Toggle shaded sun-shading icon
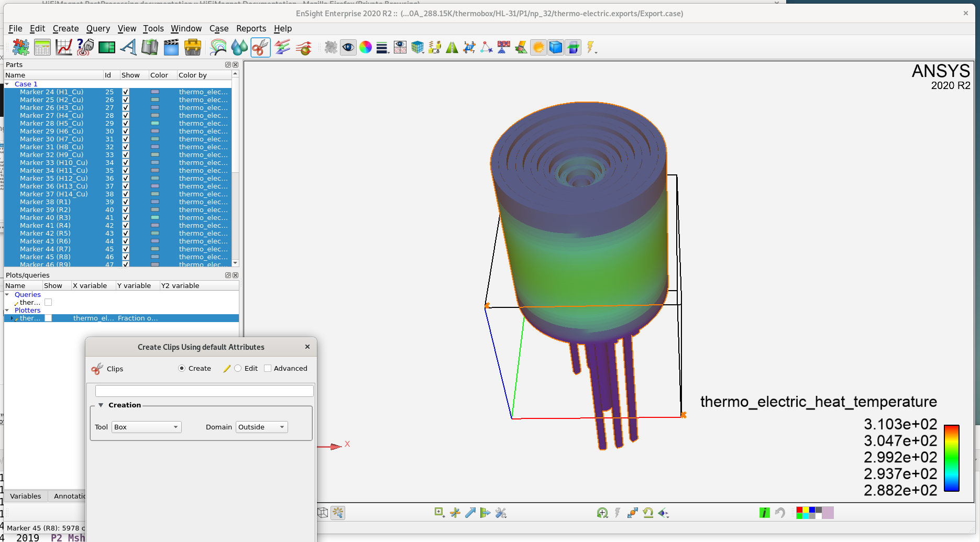 click(538, 48)
